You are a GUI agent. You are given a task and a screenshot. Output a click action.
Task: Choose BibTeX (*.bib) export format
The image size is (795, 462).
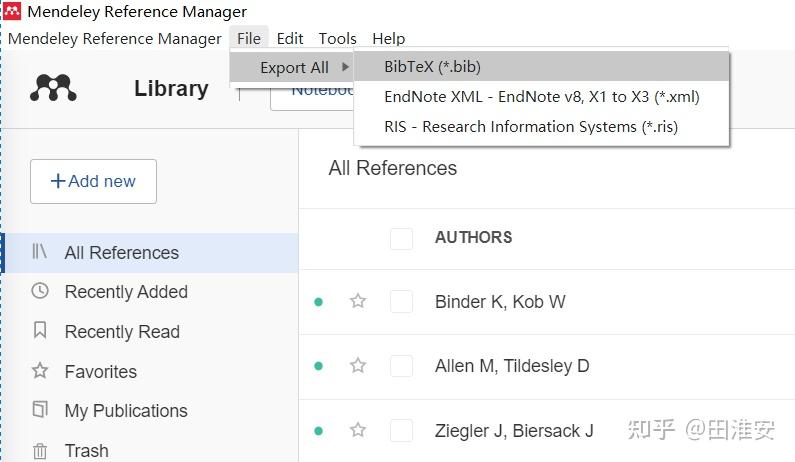click(433, 67)
